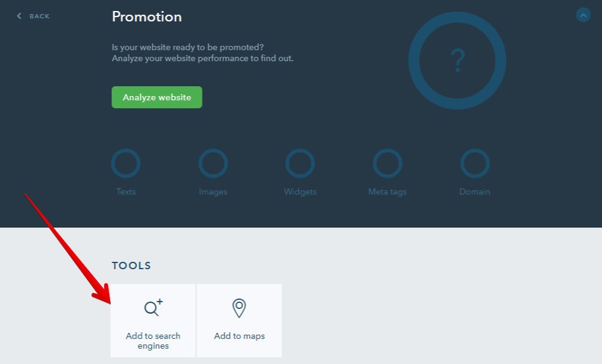
Task: Click the "Analyze your website performance" text
Action: pyautogui.click(x=180, y=58)
